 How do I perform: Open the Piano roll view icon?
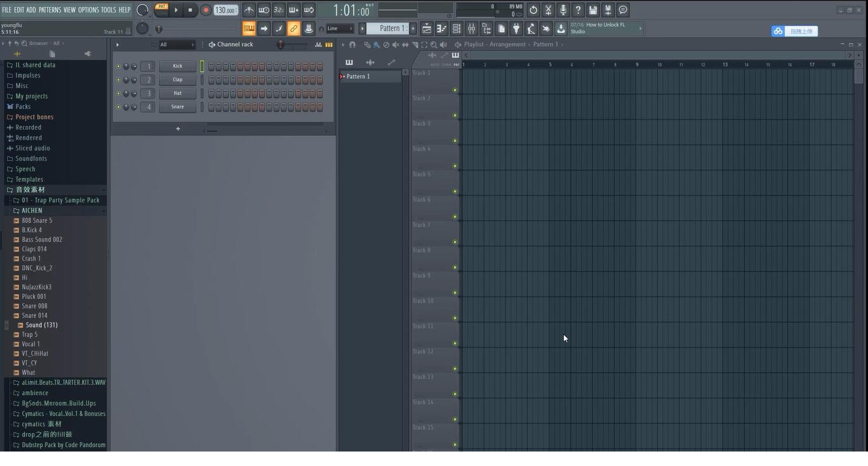(x=441, y=28)
